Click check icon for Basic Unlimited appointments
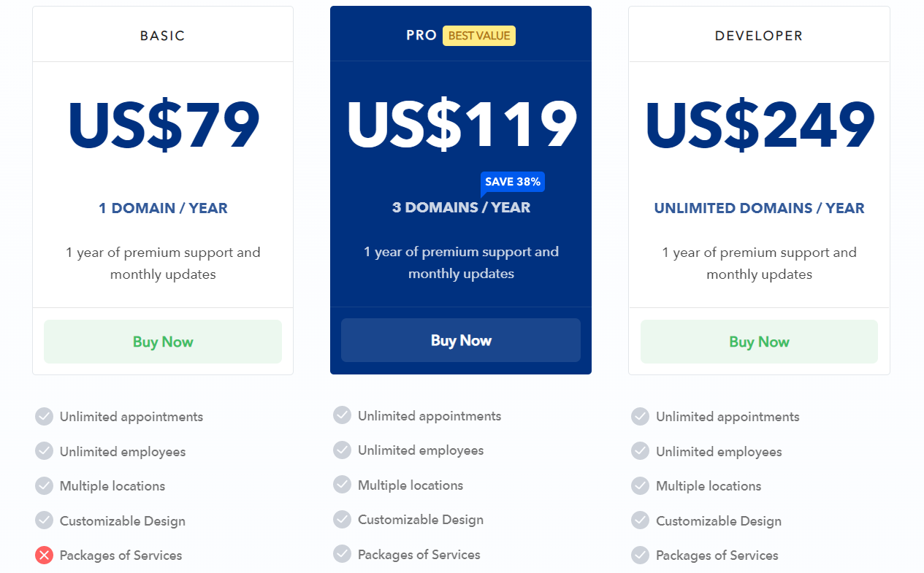Screen dimensions: 924x573 pyautogui.click(x=45, y=417)
